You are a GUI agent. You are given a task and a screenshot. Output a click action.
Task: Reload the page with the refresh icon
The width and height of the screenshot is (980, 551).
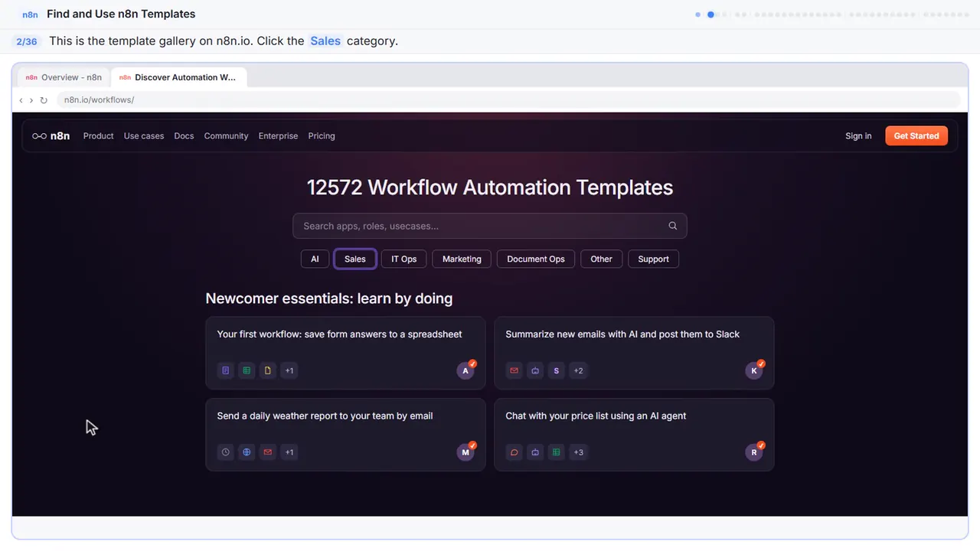point(44,100)
